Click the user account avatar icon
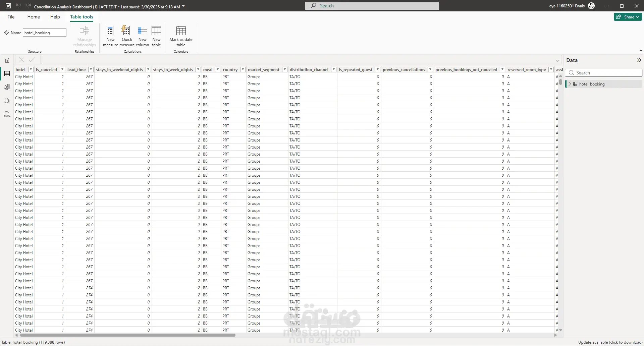Image resolution: width=644 pixels, height=346 pixels. tap(591, 6)
